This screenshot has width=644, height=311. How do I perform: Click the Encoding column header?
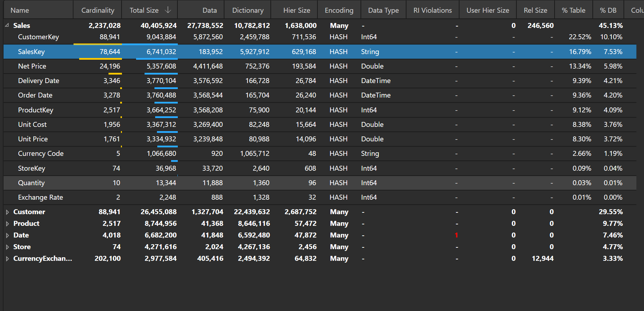[x=339, y=10]
